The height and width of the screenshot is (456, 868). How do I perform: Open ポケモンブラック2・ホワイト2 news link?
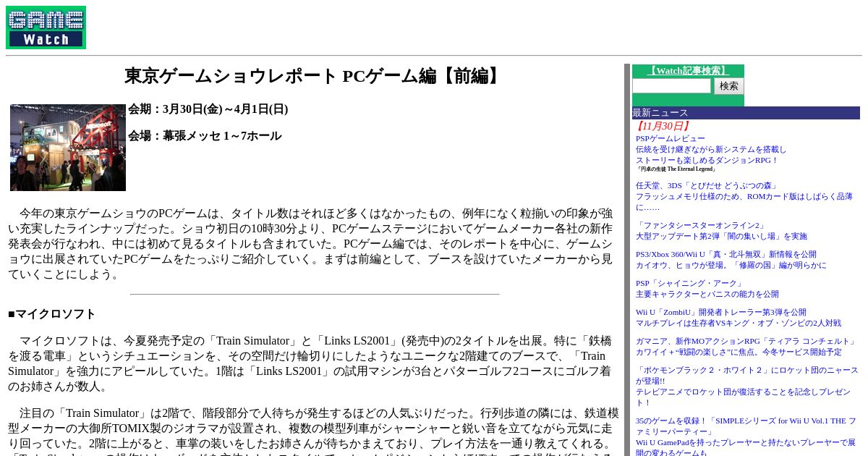746,387
